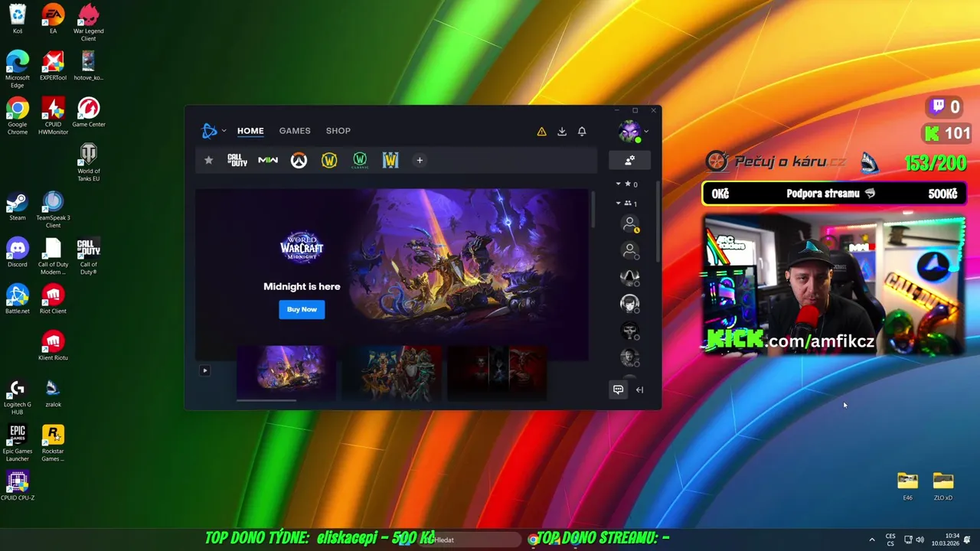Viewport: 980px width, 551px height.
Task: Select the E46 folder on desktop
Action: [x=907, y=486]
